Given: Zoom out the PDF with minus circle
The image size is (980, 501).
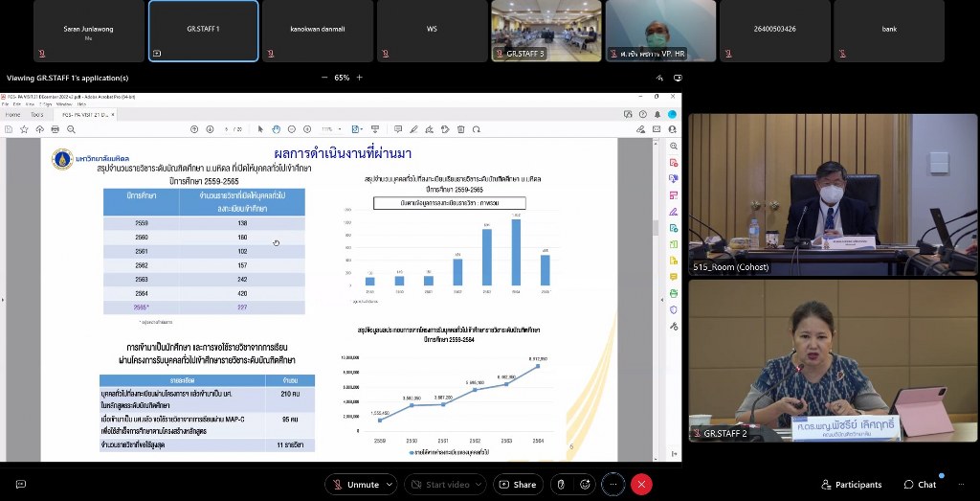Looking at the screenshot, I should [x=292, y=129].
